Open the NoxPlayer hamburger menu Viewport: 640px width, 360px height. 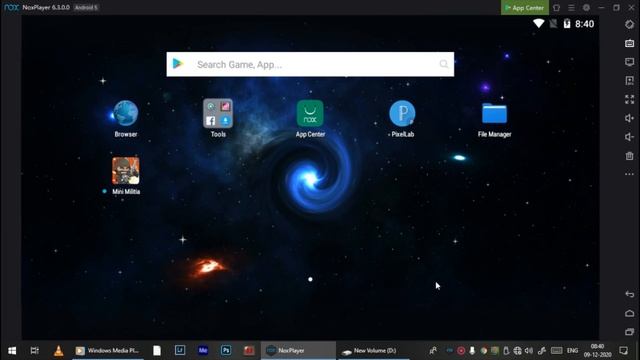tap(571, 7)
